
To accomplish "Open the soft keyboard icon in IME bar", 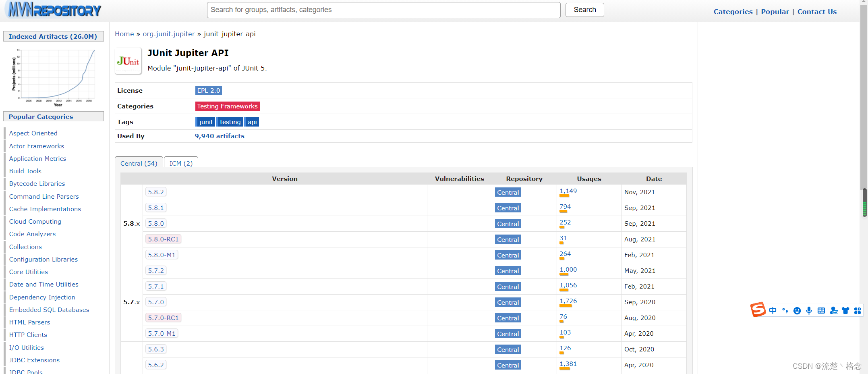I will [x=821, y=310].
